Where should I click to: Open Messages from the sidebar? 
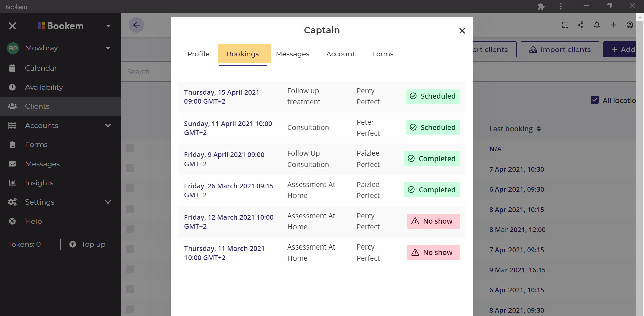click(43, 164)
